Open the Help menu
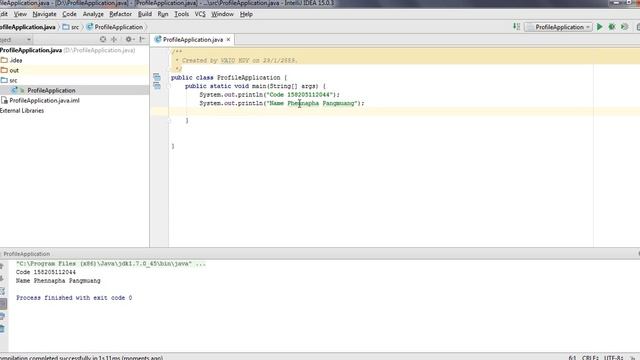Image resolution: width=640 pixels, height=360 pixels. click(x=246, y=14)
